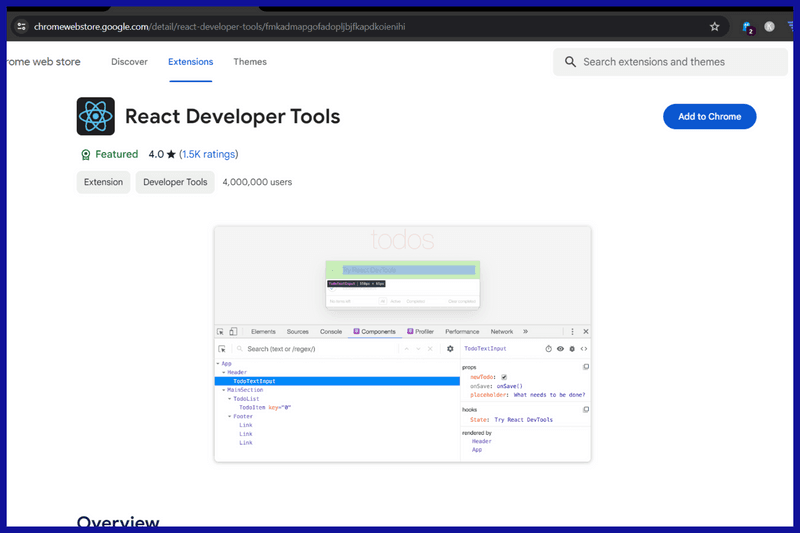Switch to the Themes tab
The width and height of the screenshot is (800, 533).
tap(250, 62)
